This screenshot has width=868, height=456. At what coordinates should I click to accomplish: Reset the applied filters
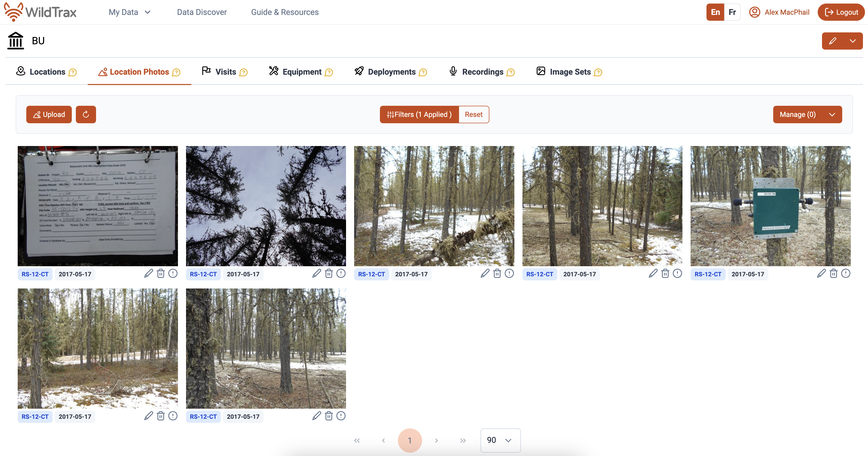pyautogui.click(x=473, y=114)
